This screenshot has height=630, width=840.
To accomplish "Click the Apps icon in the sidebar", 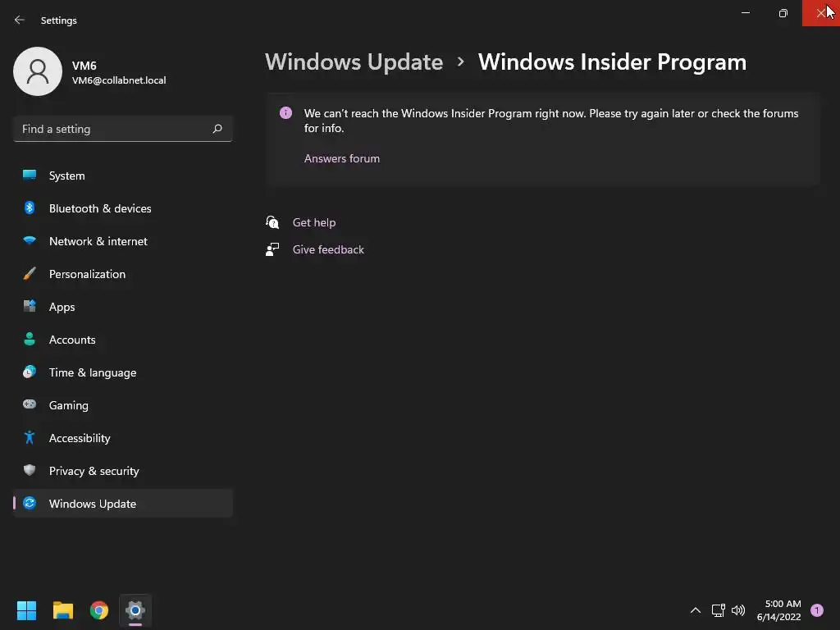I will [30, 306].
